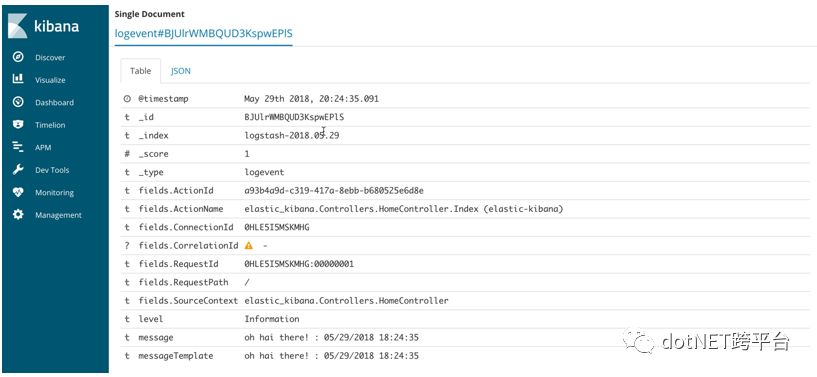Click the number type icon beside _score
Image resolution: width=817 pixels, height=377 pixels.
[127, 154]
